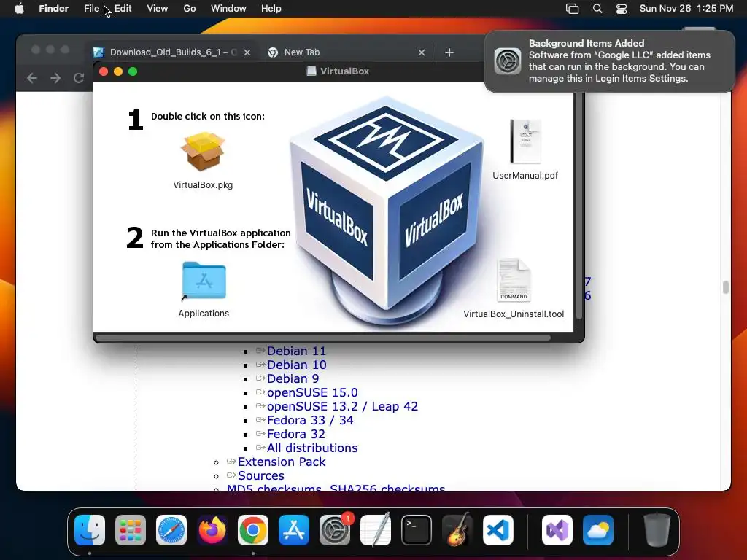Viewport: 747px width, 560px height.
Task: Open the Trash in the Dock
Action: point(657,530)
